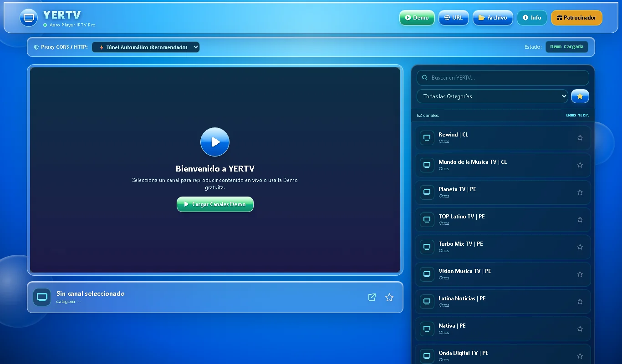The image size is (622, 364).
Task: Select the Planeta TV | PE channel name
Action: click(x=457, y=189)
